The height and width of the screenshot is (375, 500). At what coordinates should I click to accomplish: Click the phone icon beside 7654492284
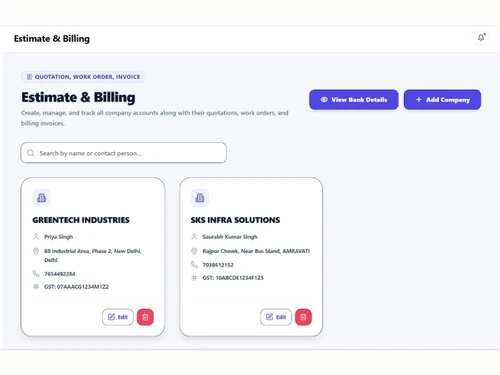pos(36,274)
